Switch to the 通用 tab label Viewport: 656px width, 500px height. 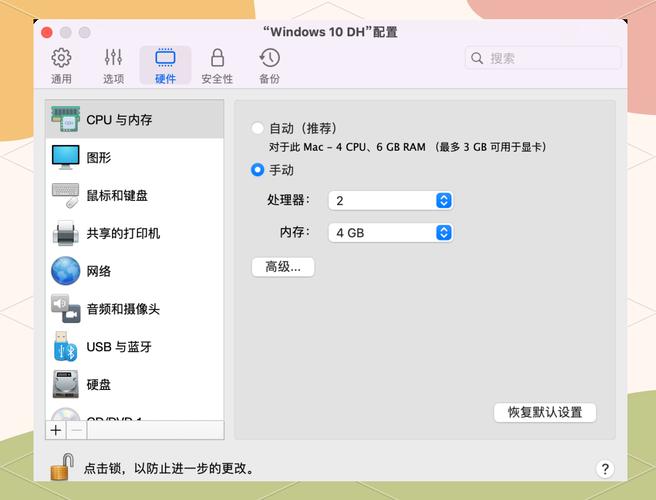[x=61, y=79]
